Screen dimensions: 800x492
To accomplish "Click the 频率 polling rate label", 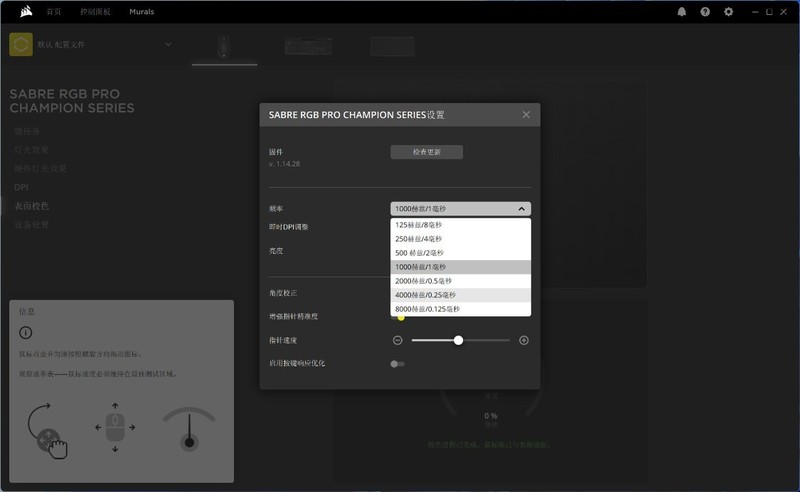I will pyautogui.click(x=276, y=209).
